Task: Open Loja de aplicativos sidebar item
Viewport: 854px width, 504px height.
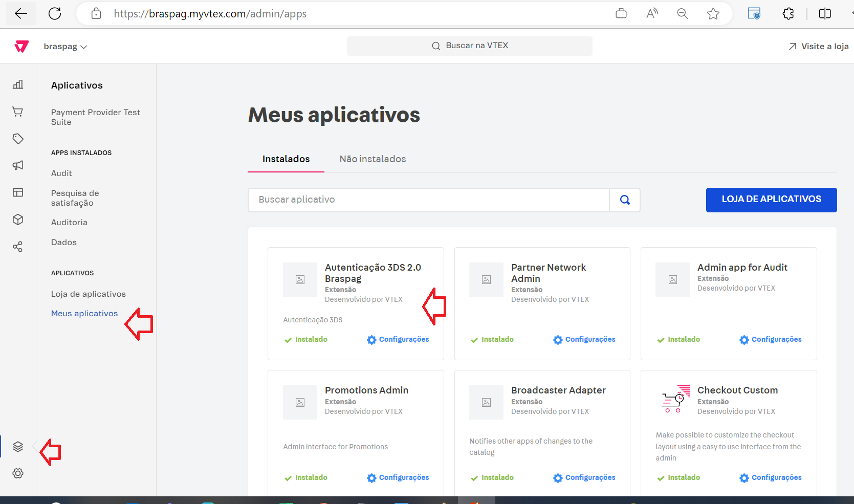Action: (x=89, y=294)
